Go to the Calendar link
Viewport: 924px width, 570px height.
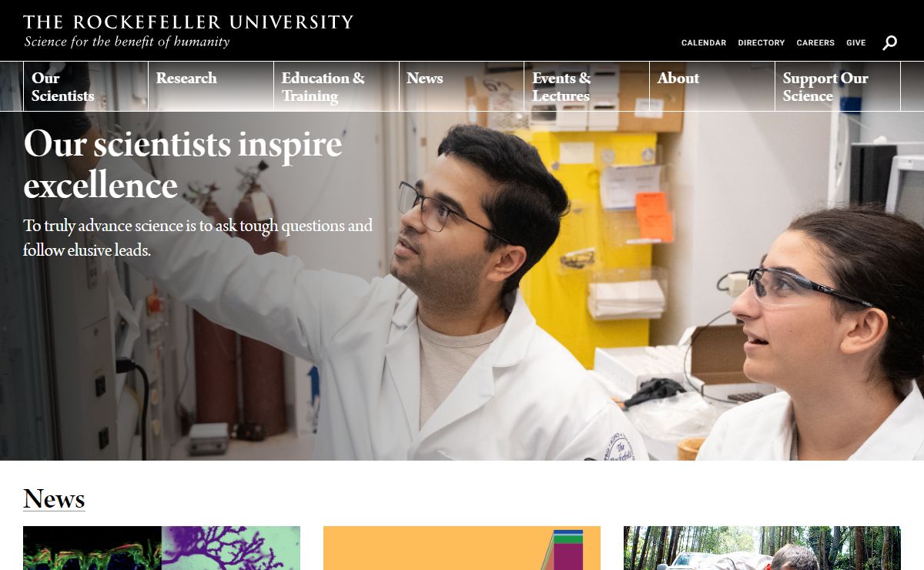[x=704, y=43]
